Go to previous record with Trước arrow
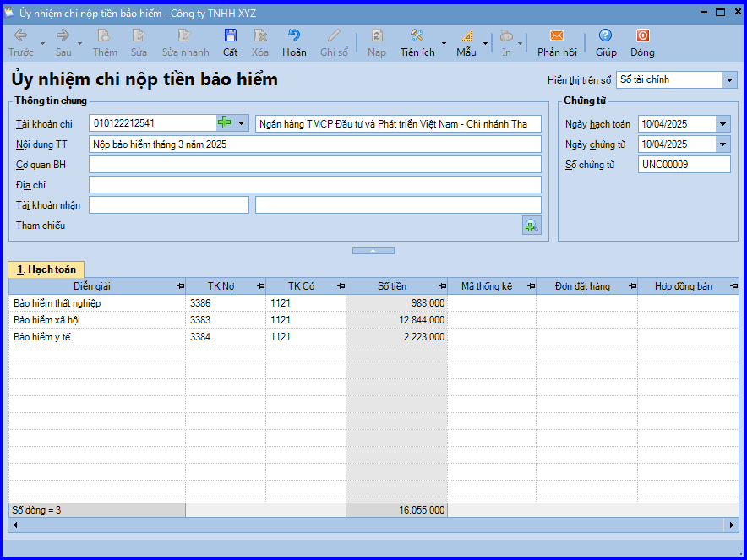Viewport: 747px width, 560px height. (20, 35)
